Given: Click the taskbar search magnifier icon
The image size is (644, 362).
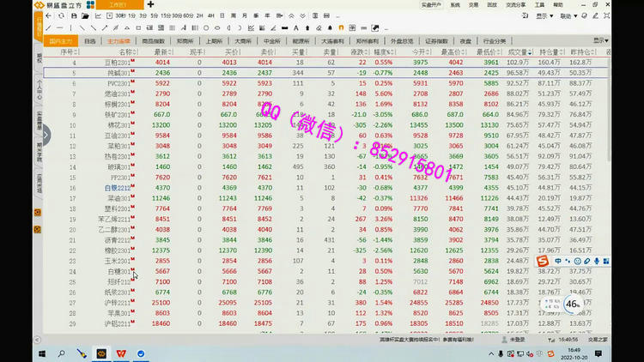Looking at the screenshot, I should 62,353.
